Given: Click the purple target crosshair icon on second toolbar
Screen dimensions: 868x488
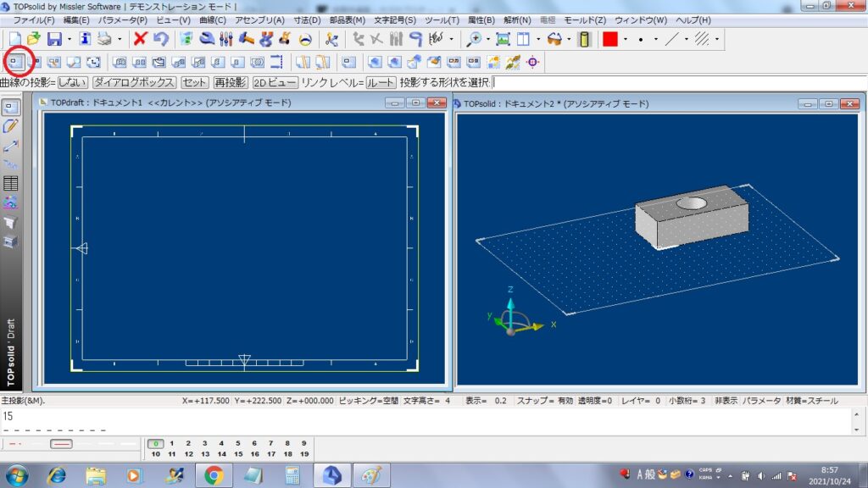Looking at the screenshot, I should click(532, 62).
